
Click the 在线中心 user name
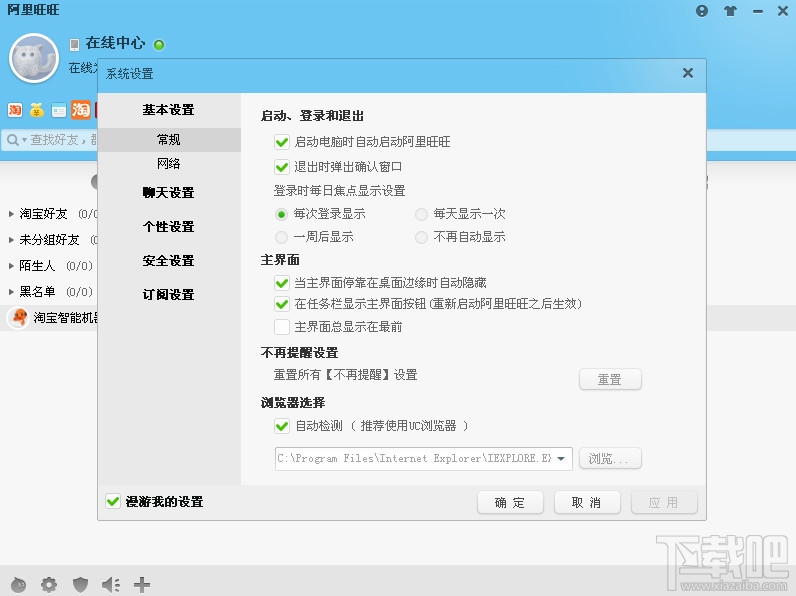[116, 43]
